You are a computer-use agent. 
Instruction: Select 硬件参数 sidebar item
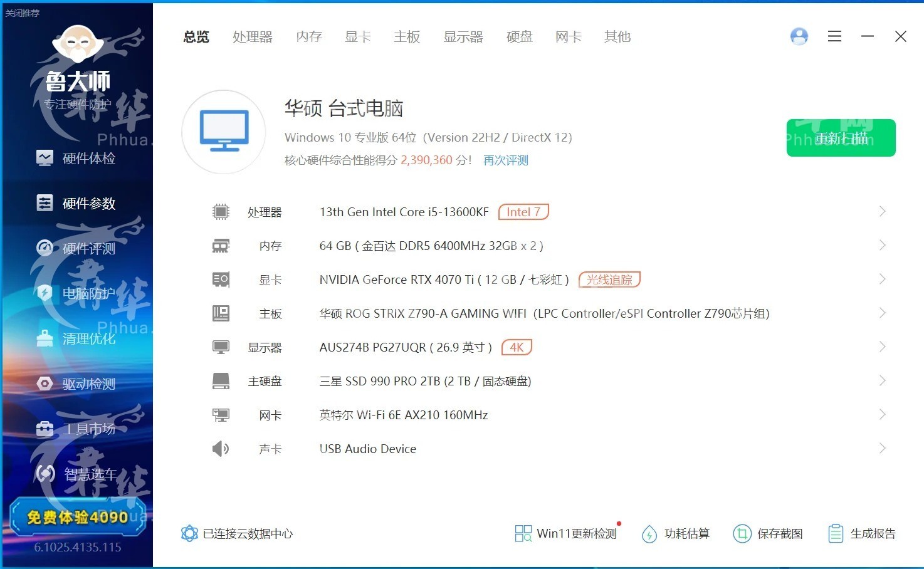(76, 204)
